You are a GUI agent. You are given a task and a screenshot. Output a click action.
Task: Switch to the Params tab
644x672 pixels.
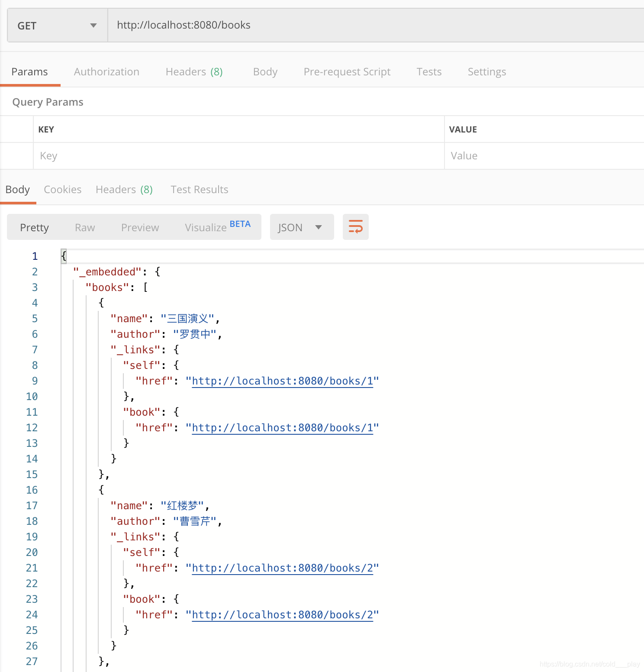(x=29, y=72)
